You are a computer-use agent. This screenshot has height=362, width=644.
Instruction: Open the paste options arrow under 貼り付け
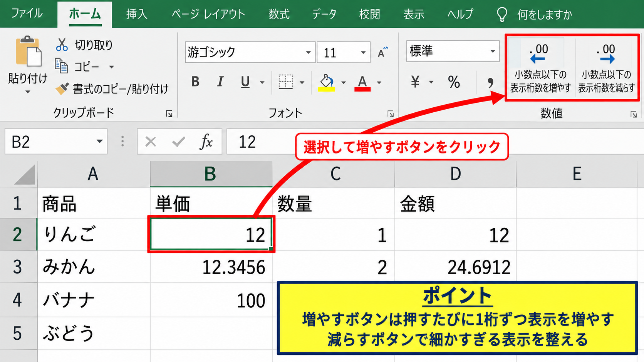click(x=28, y=92)
